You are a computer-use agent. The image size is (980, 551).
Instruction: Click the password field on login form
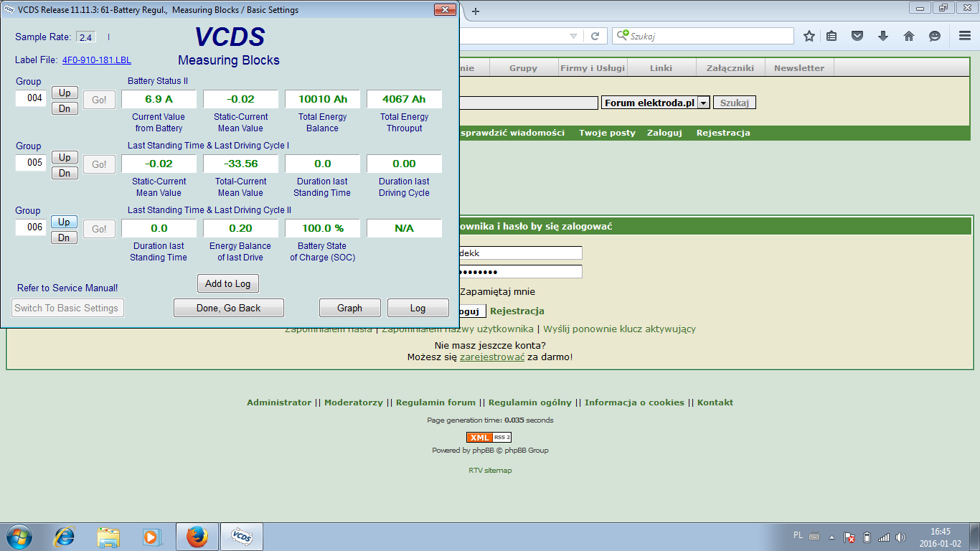click(520, 272)
